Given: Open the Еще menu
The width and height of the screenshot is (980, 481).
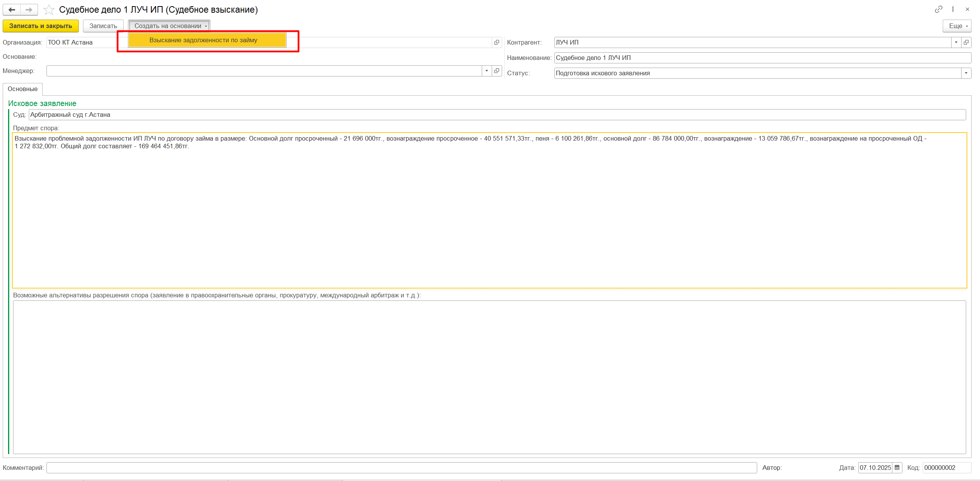Looking at the screenshot, I should pyautogui.click(x=957, y=26).
